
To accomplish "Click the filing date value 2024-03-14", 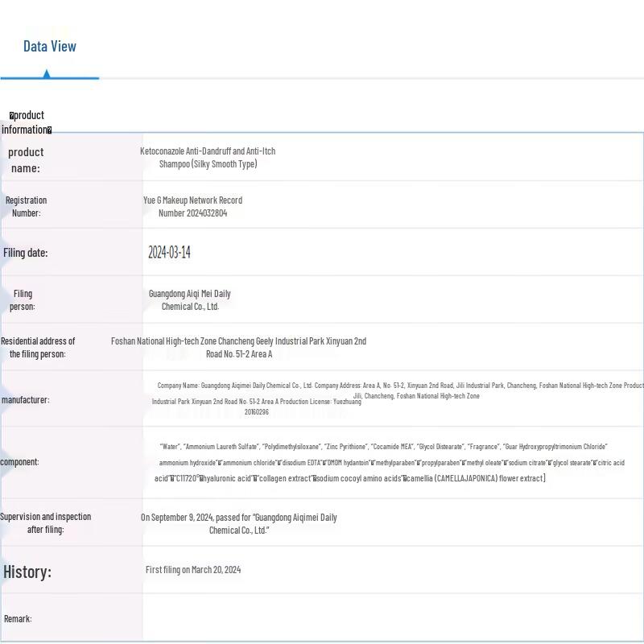I will pyautogui.click(x=169, y=253).
